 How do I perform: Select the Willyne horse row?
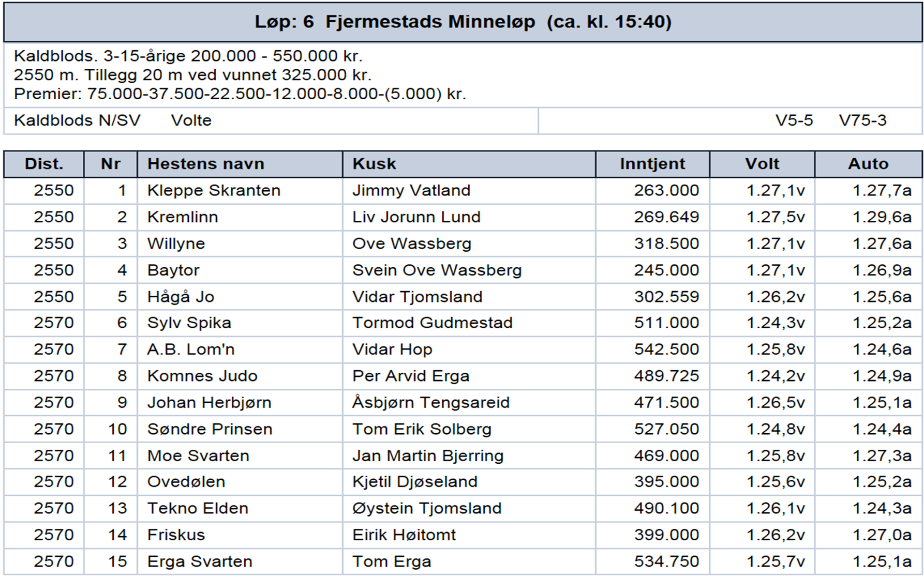point(463,244)
